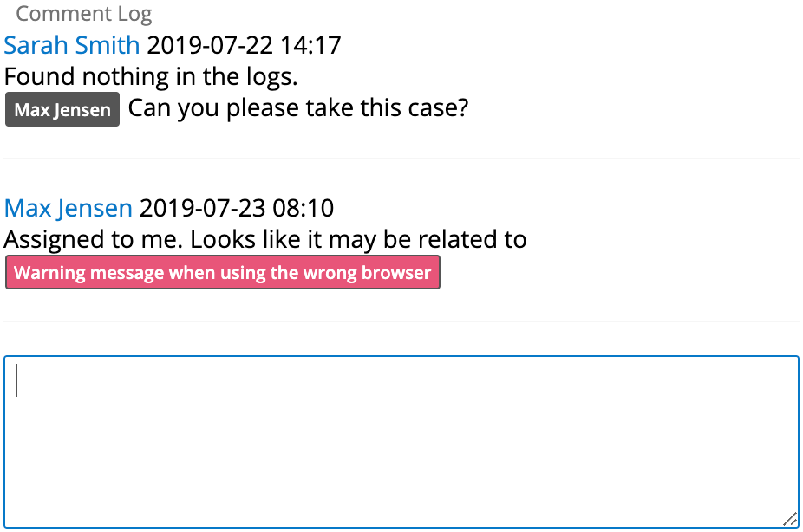The width and height of the screenshot is (803, 532).
Task: Select Sarah Smith's comment text
Action: click(x=150, y=76)
